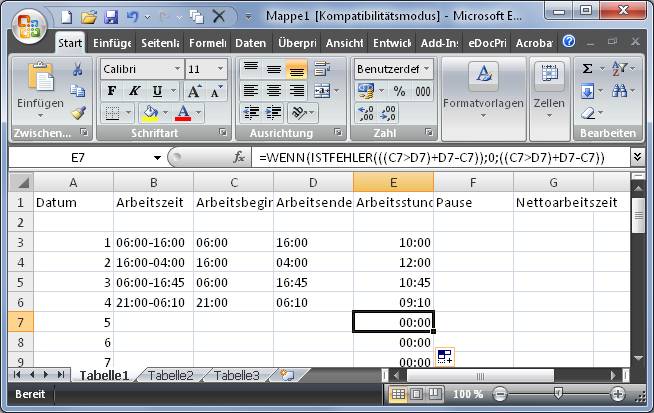Open the Formeln ribbon tab
Screen dimensions: 654x413
coord(207,43)
